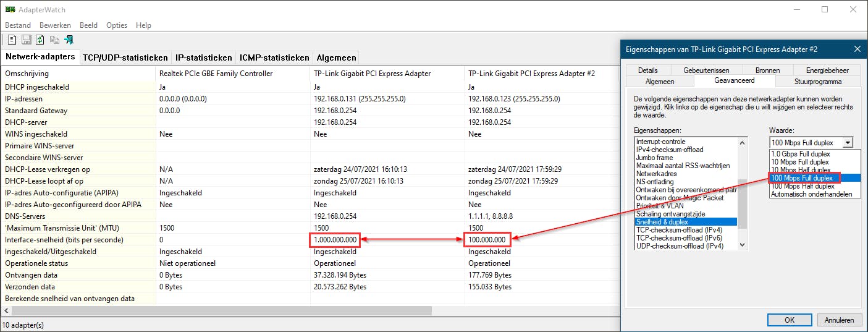Select Jumbo frame in properties list
This screenshot has height=332, width=868.
(654, 158)
